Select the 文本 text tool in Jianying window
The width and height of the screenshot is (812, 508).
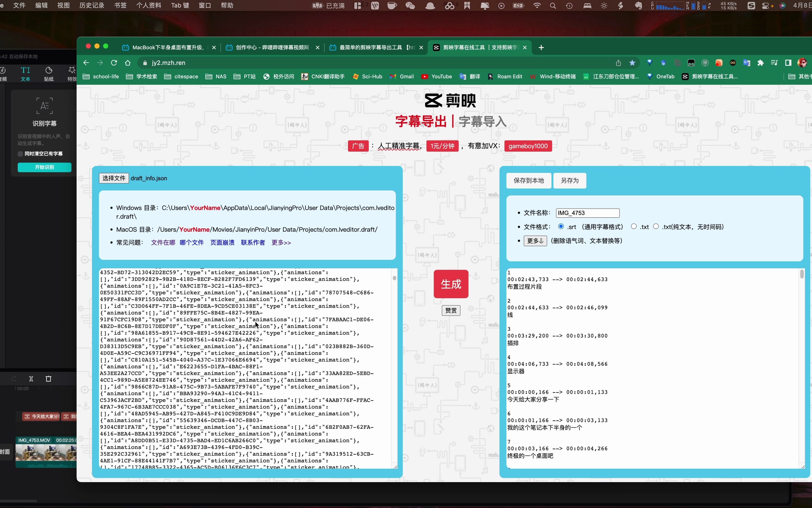(x=26, y=74)
